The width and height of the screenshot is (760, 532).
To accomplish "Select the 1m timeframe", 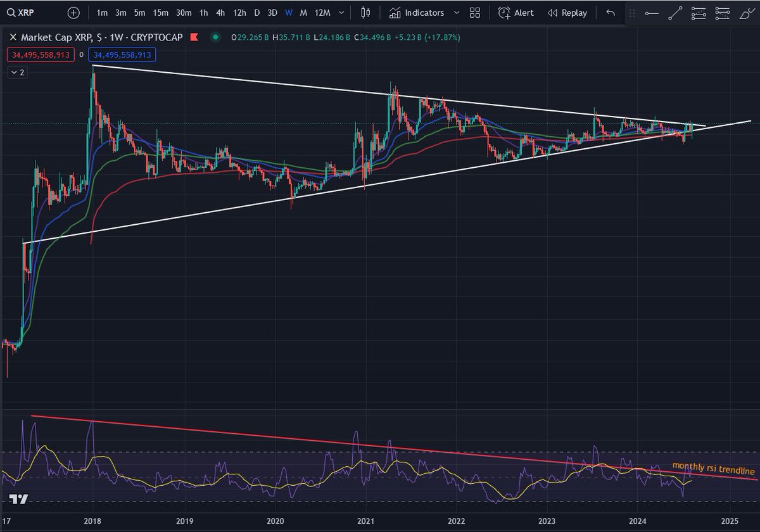I will pos(102,13).
